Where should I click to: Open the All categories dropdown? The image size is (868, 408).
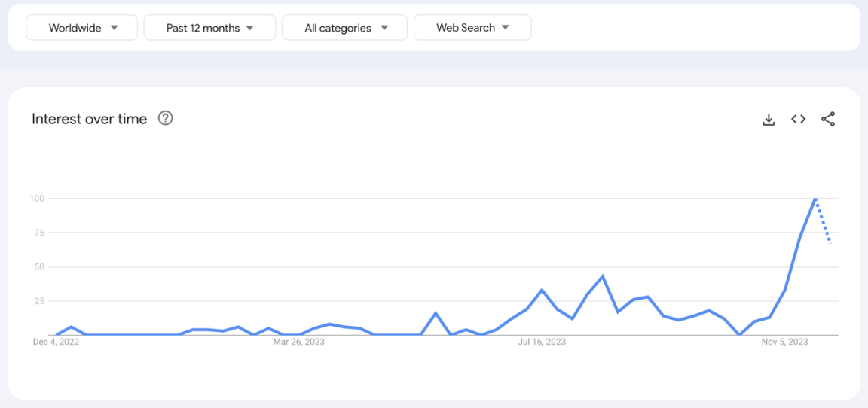point(345,28)
